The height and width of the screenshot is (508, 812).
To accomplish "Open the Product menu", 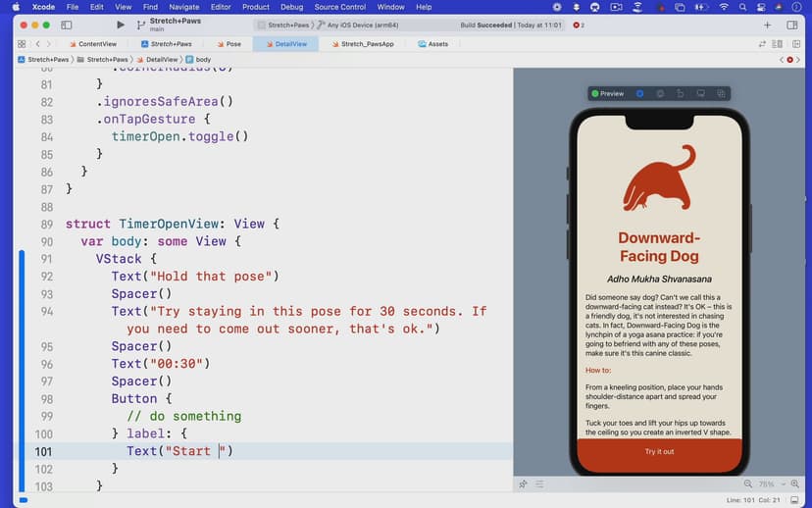I will pos(255,7).
